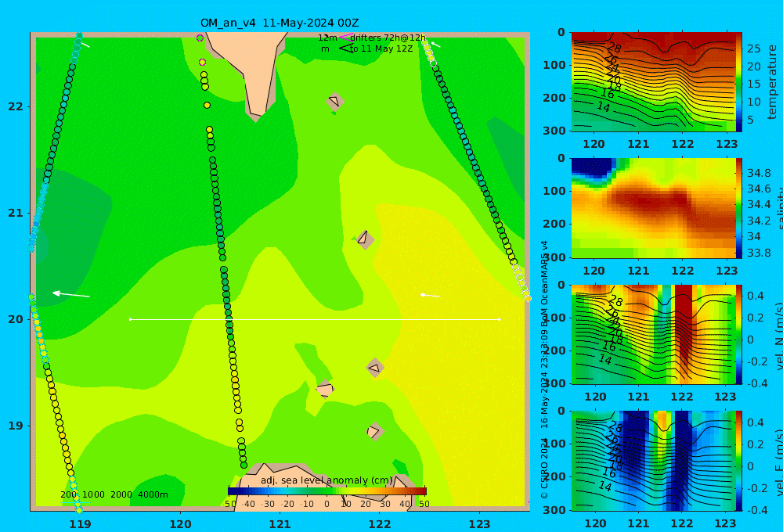Click the "28" contour label in temperature panel
Image resolution: width=783 pixels, height=532 pixels.
point(614,48)
